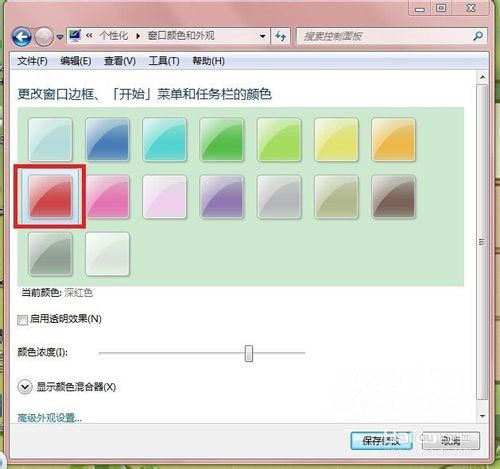Open the 高级外观设置... link
The image size is (500, 469).
pyautogui.click(x=49, y=417)
